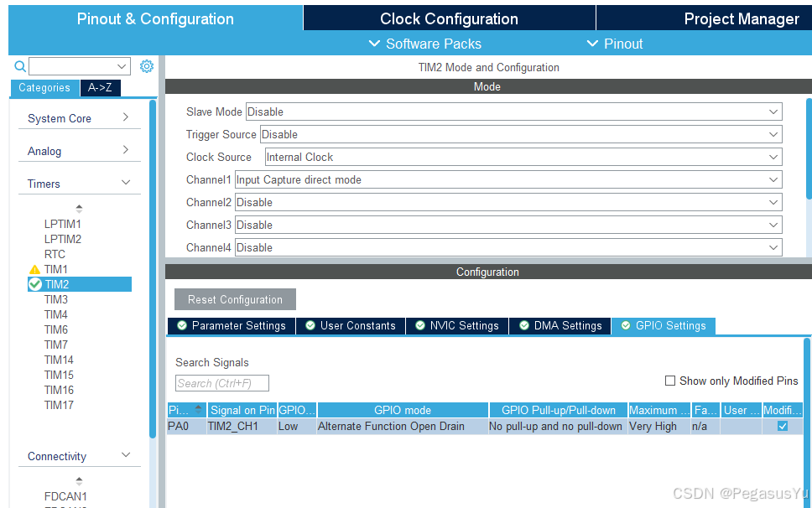Open the Channel3 dropdown
Image resolution: width=812 pixels, height=508 pixels.
(x=508, y=225)
